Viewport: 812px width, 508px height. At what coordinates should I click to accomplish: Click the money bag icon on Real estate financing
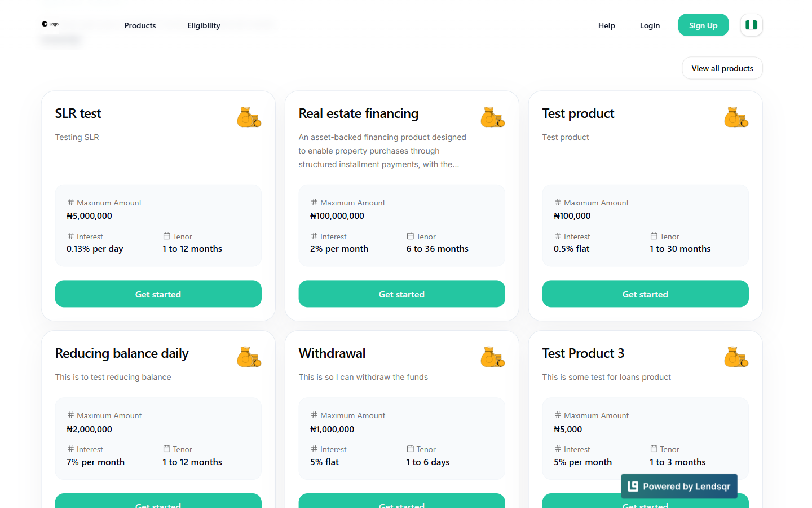(492, 117)
